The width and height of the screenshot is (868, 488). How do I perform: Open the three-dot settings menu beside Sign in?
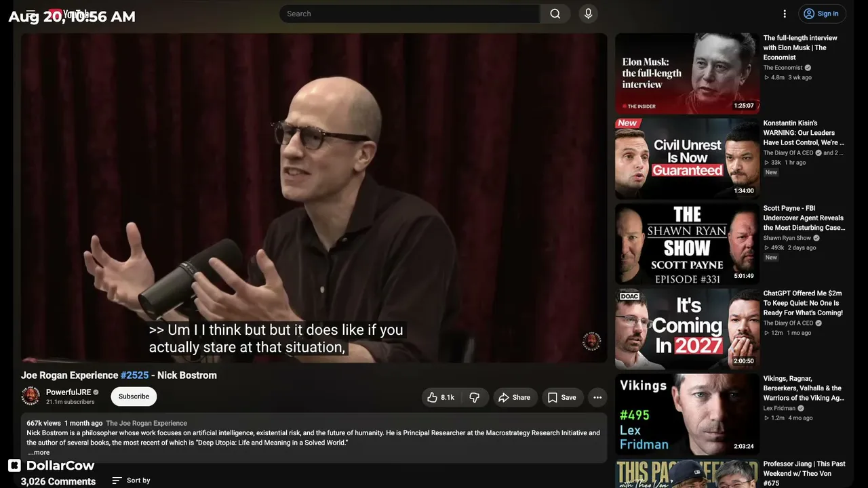[x=785, y=14]
